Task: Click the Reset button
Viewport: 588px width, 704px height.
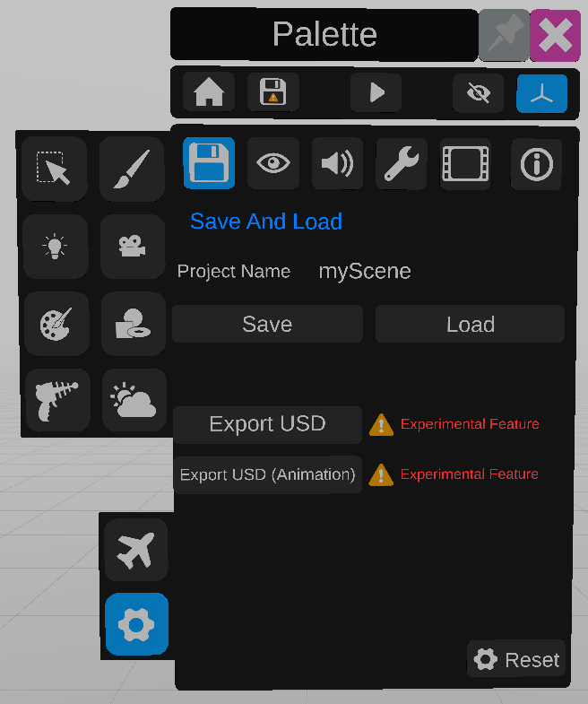Action: 516,659
